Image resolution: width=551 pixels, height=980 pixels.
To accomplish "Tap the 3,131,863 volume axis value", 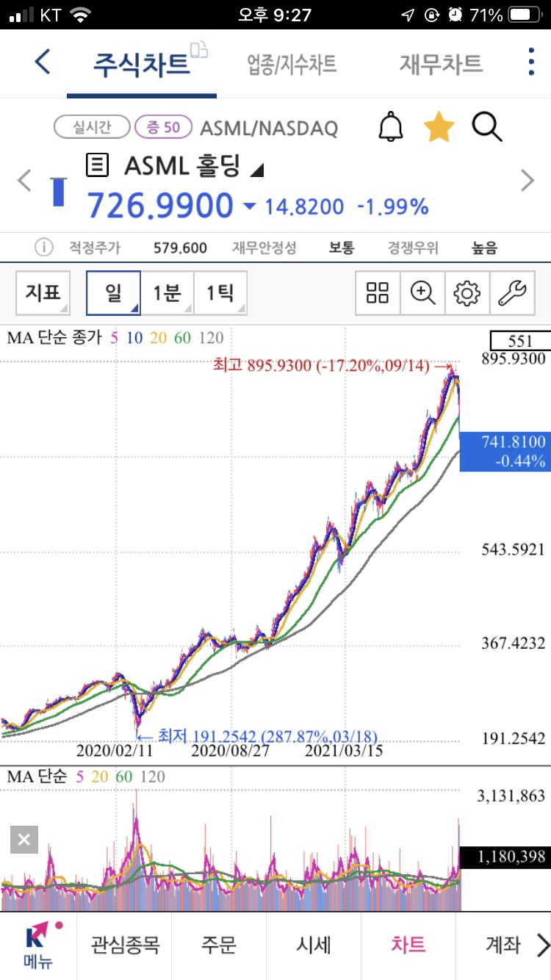I will tap(512, 796).
